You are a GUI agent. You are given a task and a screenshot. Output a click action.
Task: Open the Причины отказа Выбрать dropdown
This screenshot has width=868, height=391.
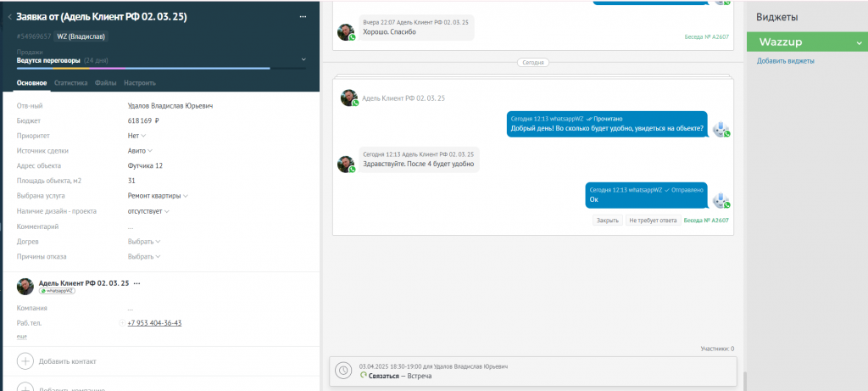click(144, 257)
